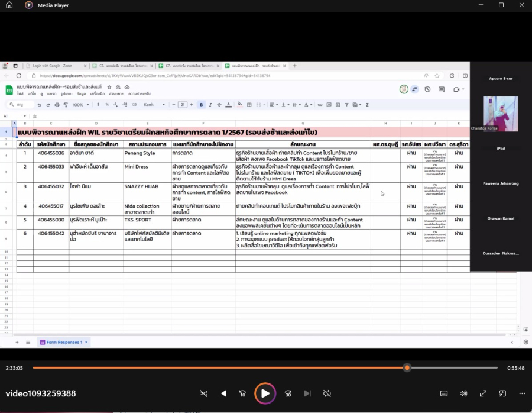This screenshot has width=532, height=413.
Task: Open the fill color picker
Action: click(x=240, y=105)
